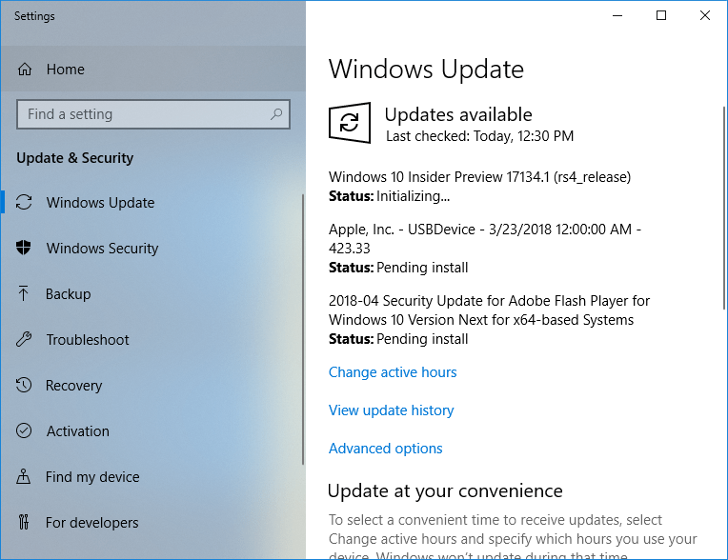This screenshot has height=560, width=728.
Task: Switch to the Troubleshoot section
Action: [x=152, y=339]
